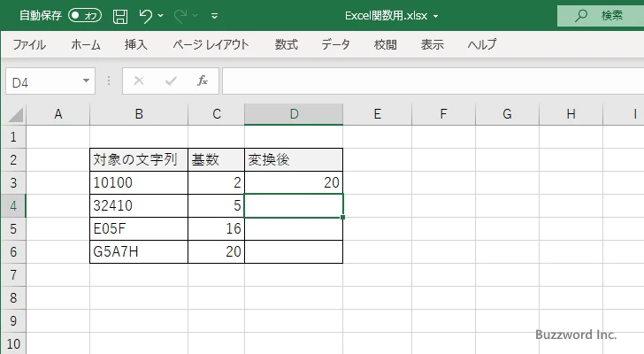Select column F header
The width and height of the screenshot is (644, 354).
click(x=443, y=114)
